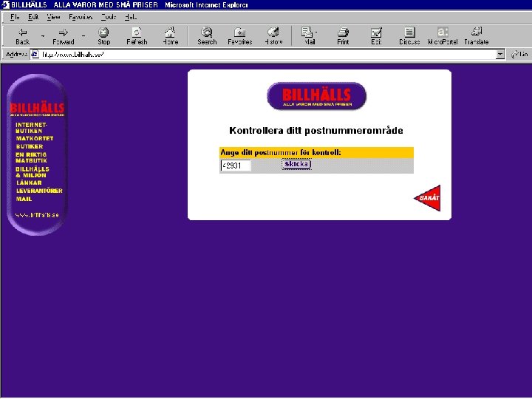
Task: Open the Favorites pane from toolbar
Action: pyautogui.click(x=240, y=36)
